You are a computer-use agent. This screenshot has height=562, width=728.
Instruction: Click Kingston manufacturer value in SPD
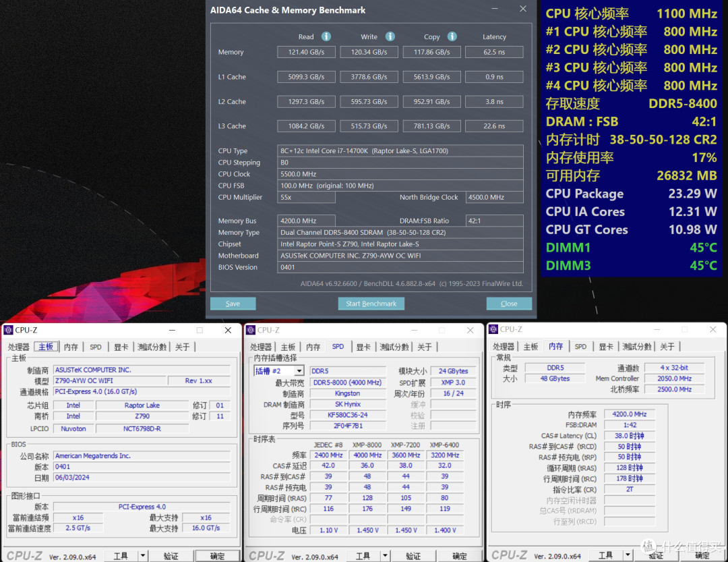pyautogui.click(x=348, y=393)
